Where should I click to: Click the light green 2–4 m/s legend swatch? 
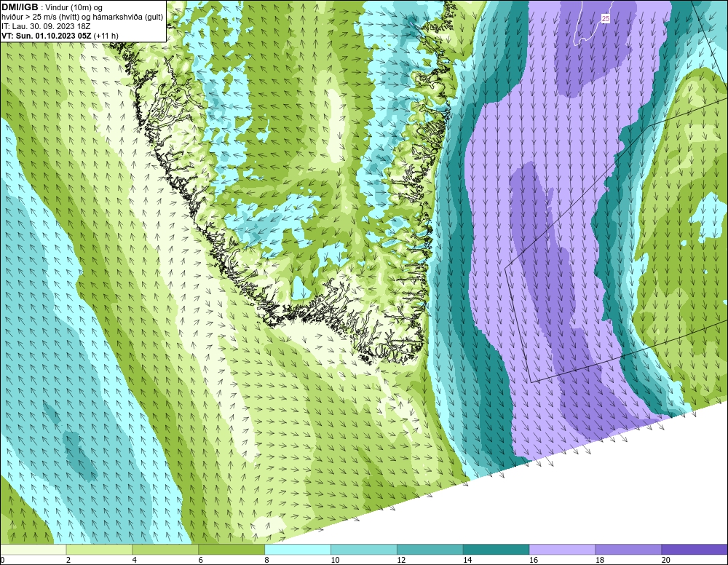click(x=99, y=550)
